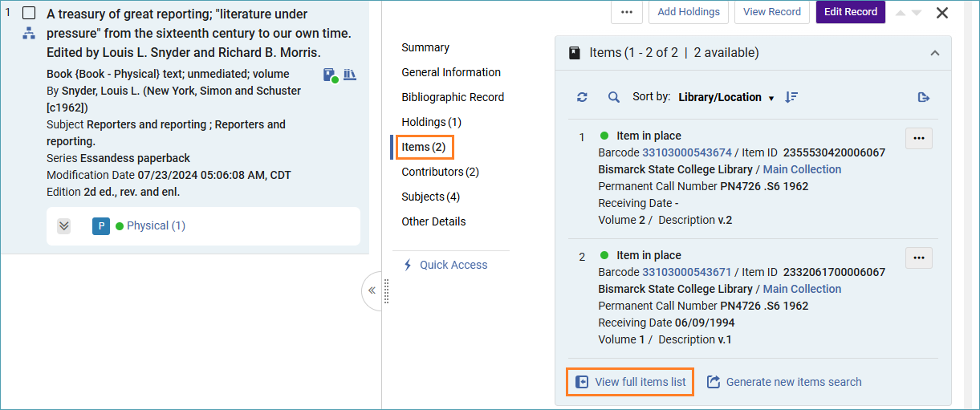Open barcode 33103000543674 link

(687, 152)
